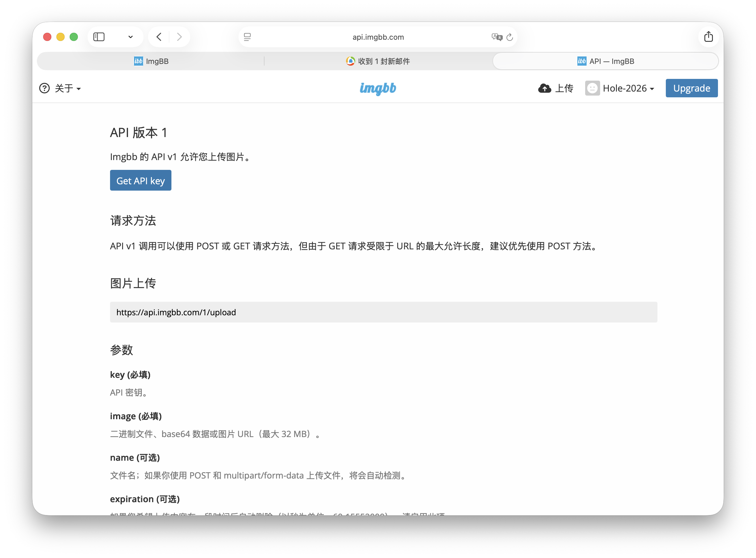This screenshot has width=756, height=558.
Task: Click the upload cloud icon labeled 上传
Action: click(x=545, y=88)
